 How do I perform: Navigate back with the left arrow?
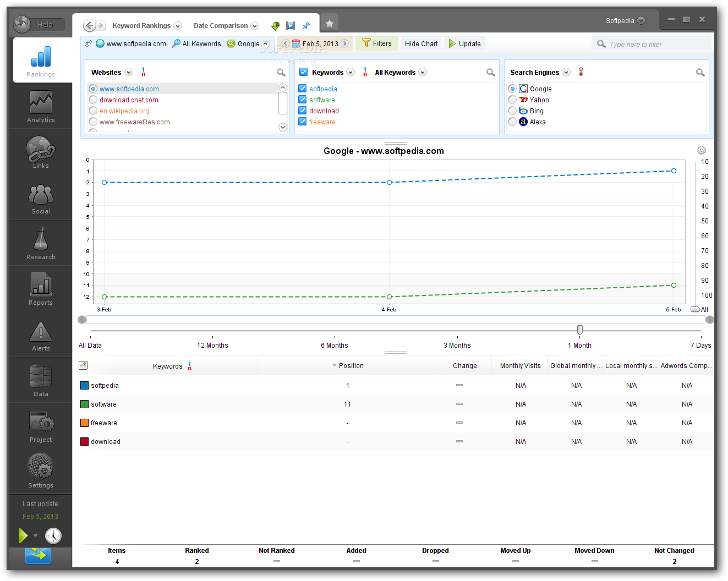[89, 25]
